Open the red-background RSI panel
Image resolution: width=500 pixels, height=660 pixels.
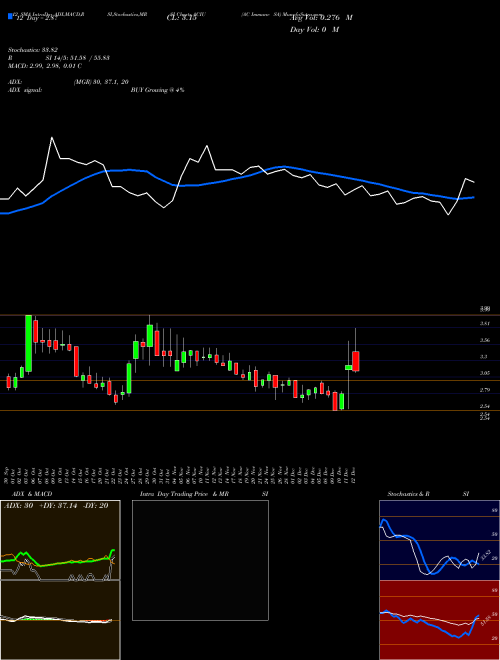[x=439, y=620]
